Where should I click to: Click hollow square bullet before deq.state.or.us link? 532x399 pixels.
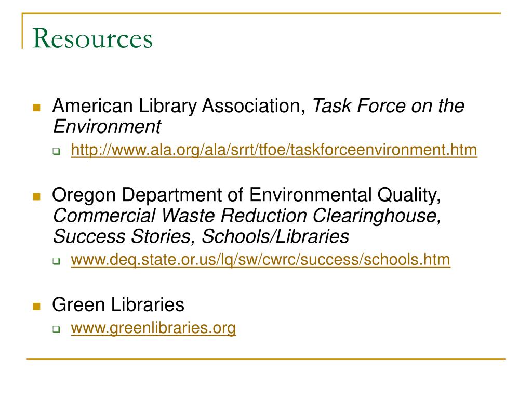[x=56, y=261]
